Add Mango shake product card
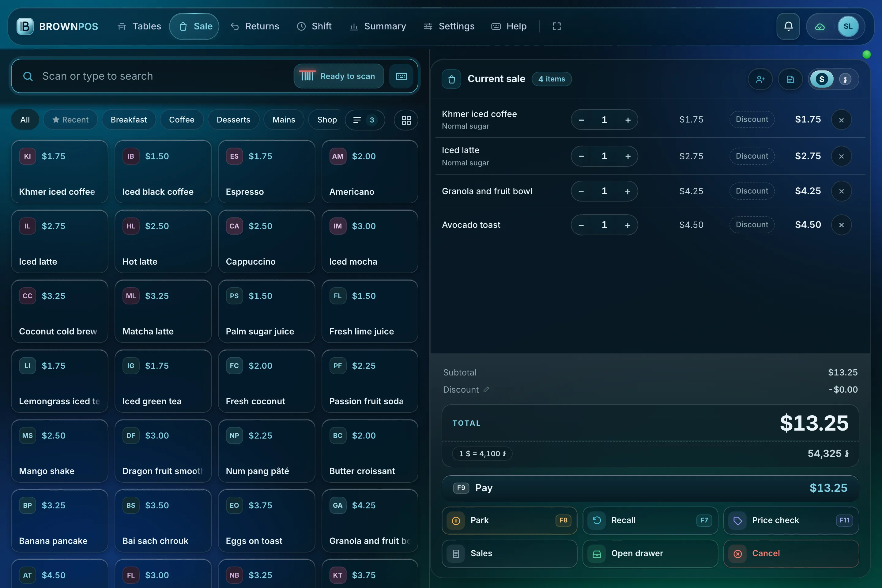This screenshot has height=588, width=882. pos(60,451)
